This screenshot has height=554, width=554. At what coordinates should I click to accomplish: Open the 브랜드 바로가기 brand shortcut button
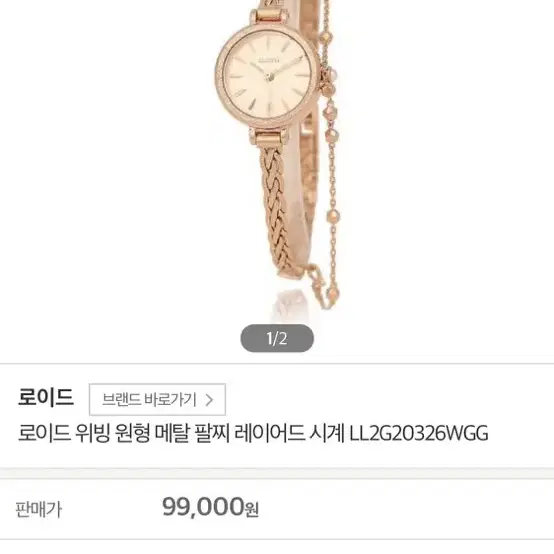pyautogui.click(x=157, y=399)
